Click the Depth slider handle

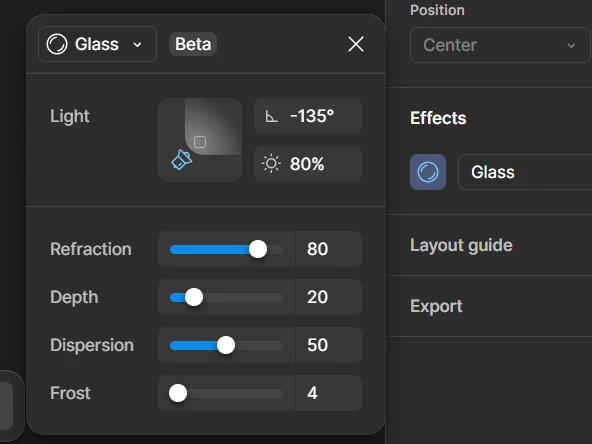[194, 298]
